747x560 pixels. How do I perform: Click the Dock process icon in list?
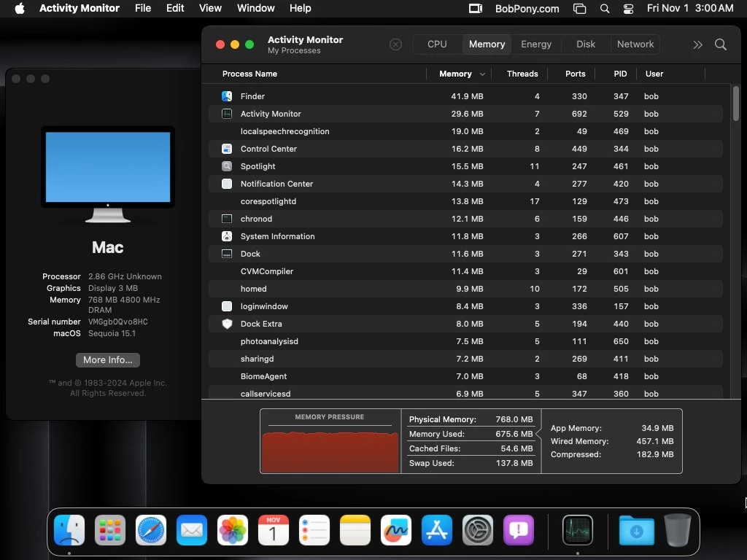227,254
